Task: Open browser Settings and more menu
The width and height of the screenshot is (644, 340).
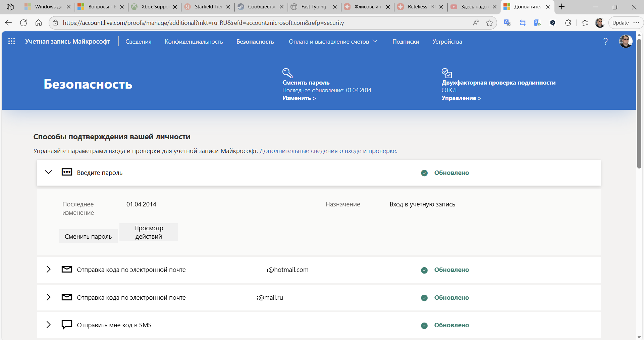Action: [636, 23]
